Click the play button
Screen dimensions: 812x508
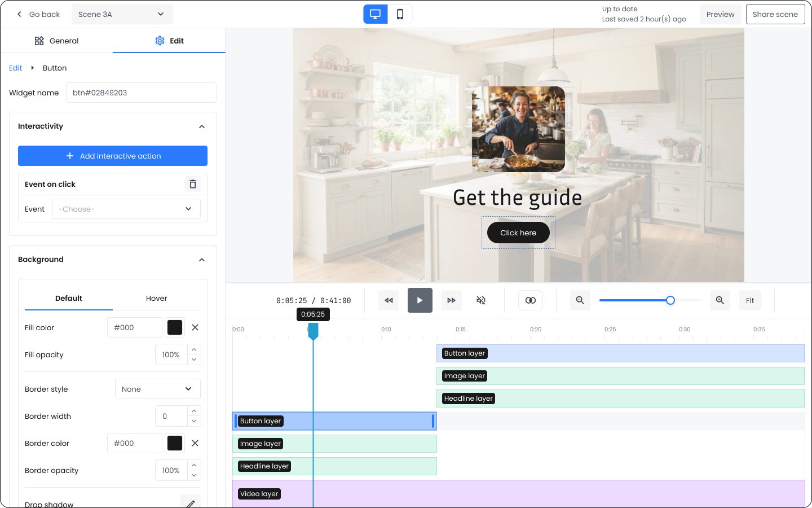[420, 300]
